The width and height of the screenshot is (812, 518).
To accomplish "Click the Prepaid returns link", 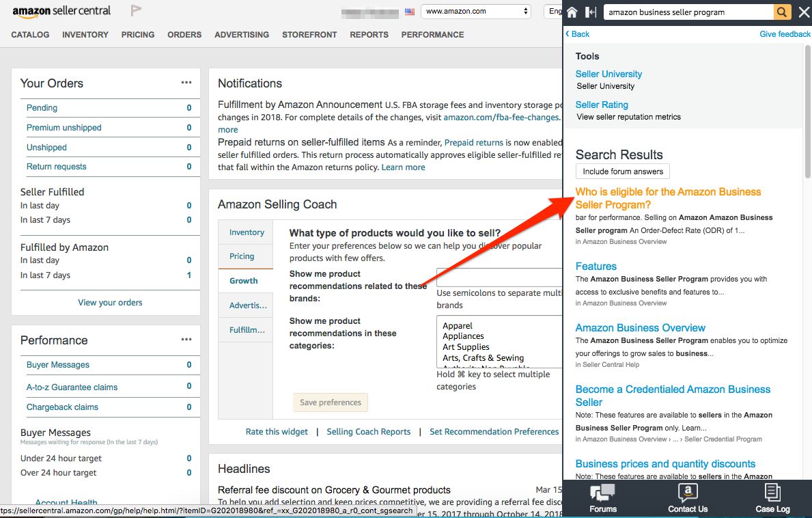I will click(x=474, y=142).
